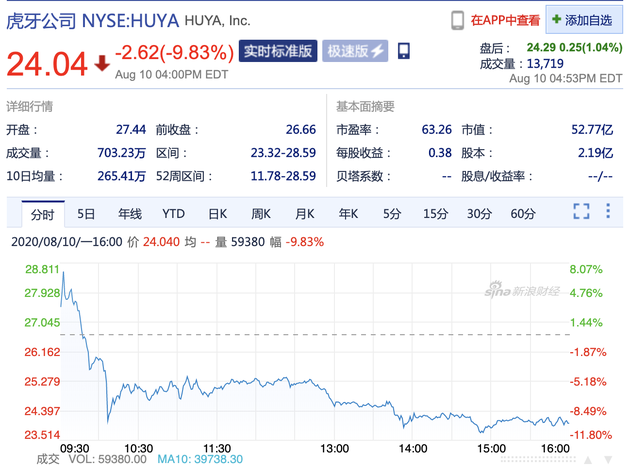Viewport: 630px width, 465px height.
Task: Click the current price 24.04
Action: pyautogui.click(x=47, y=64)
